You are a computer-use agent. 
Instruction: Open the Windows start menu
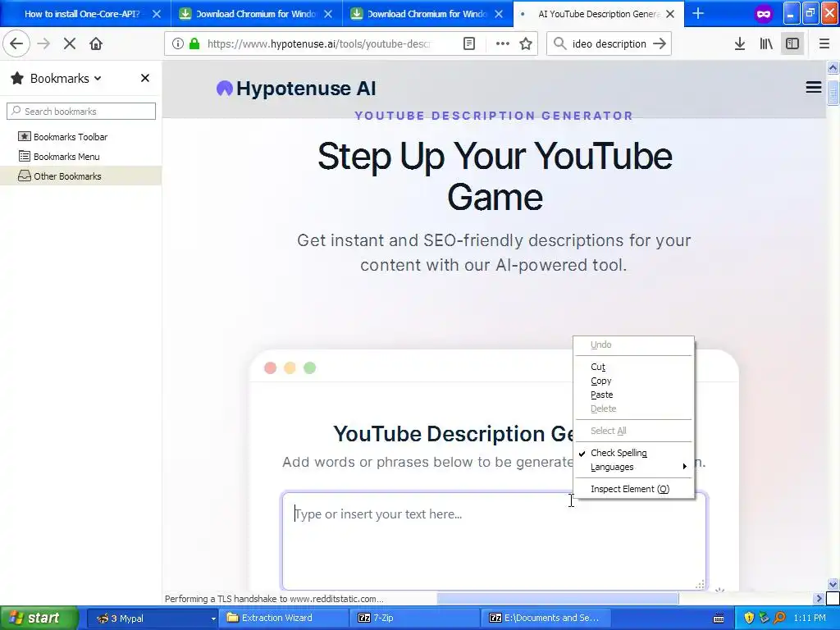(x=39, y=618)
